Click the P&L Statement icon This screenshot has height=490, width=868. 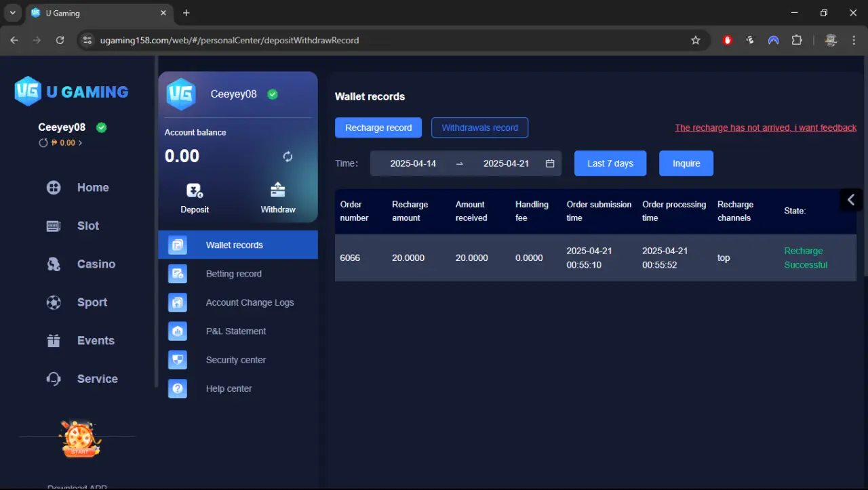178,331
